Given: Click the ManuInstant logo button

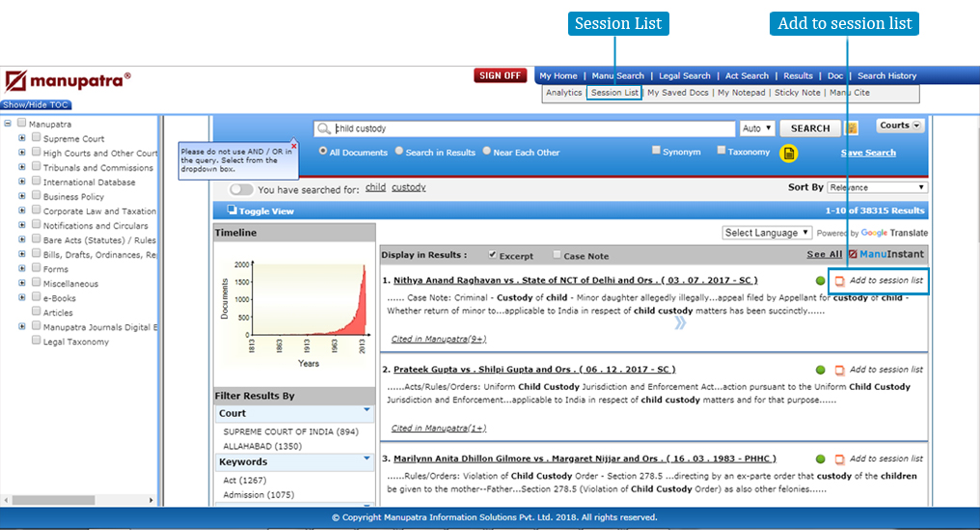Looking at the screenshot, I should coord(886,254).
